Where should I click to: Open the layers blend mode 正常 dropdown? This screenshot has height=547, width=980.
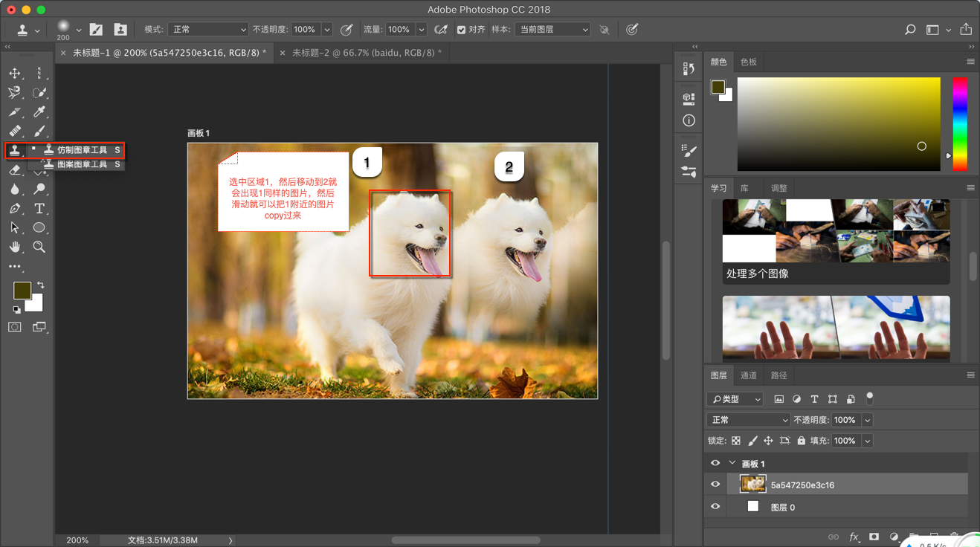pyautogui.click(x=748, y=420)
